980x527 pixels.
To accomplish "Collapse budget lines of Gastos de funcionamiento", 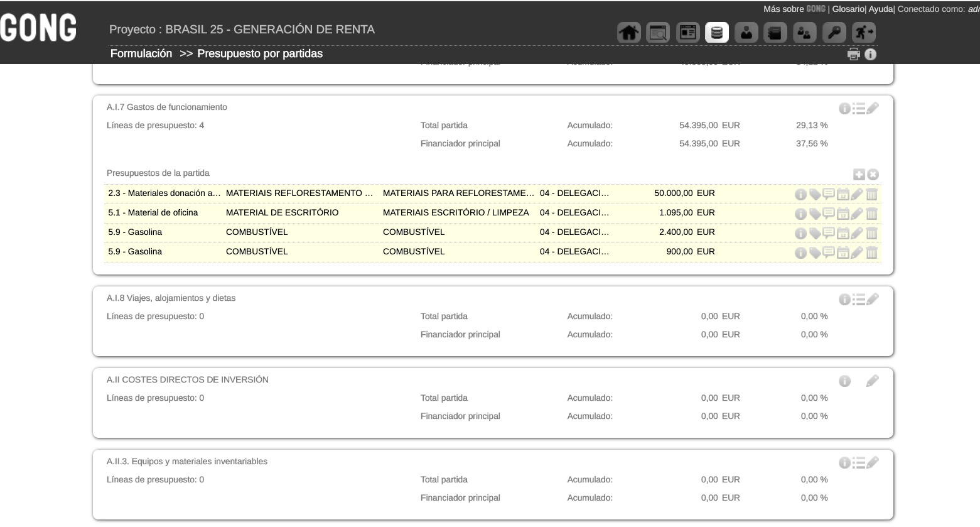I will click(x=859, y=109).
